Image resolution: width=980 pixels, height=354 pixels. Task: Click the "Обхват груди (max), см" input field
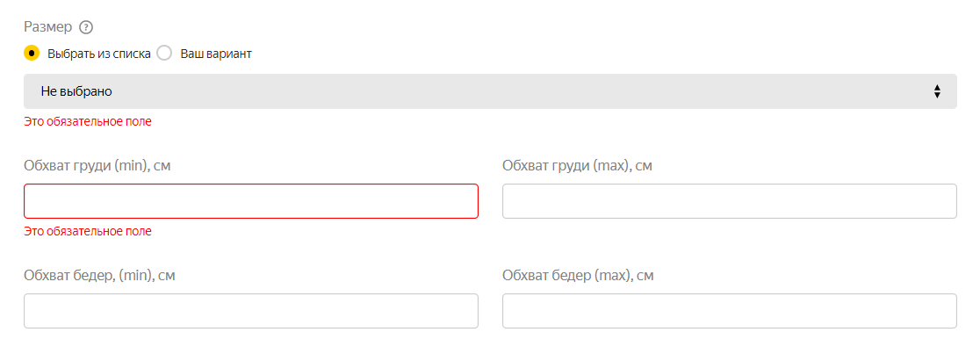pos(729,200)
